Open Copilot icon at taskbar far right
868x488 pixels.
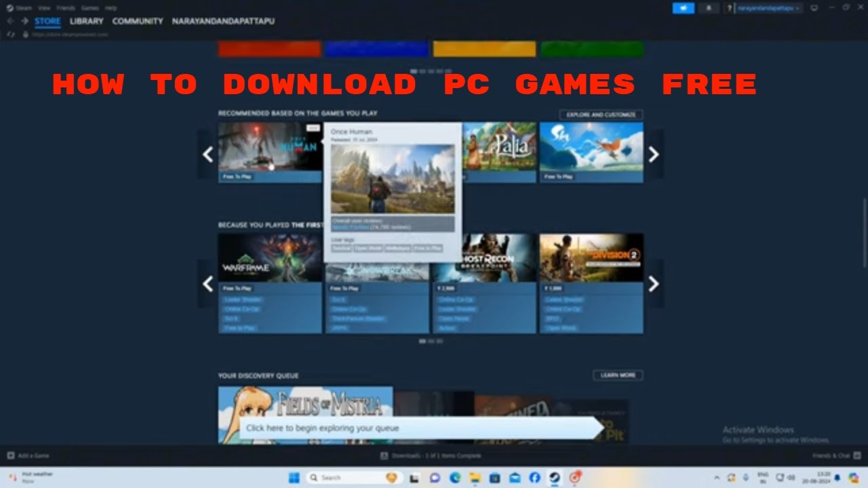pos(853,478)
